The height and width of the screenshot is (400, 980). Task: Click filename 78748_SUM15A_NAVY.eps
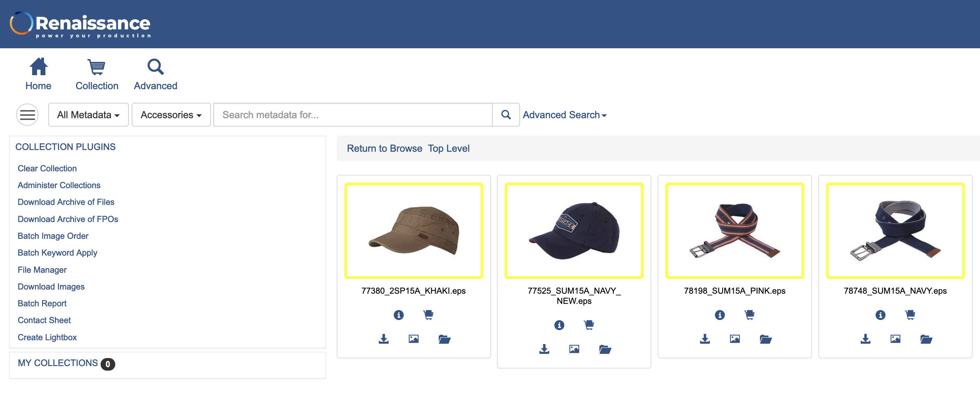tap(895, 291)
